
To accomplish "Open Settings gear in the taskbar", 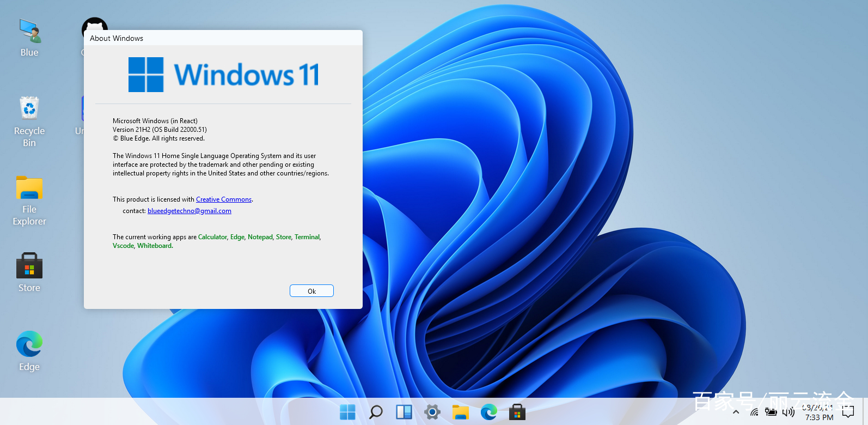I will coord(432,412).
